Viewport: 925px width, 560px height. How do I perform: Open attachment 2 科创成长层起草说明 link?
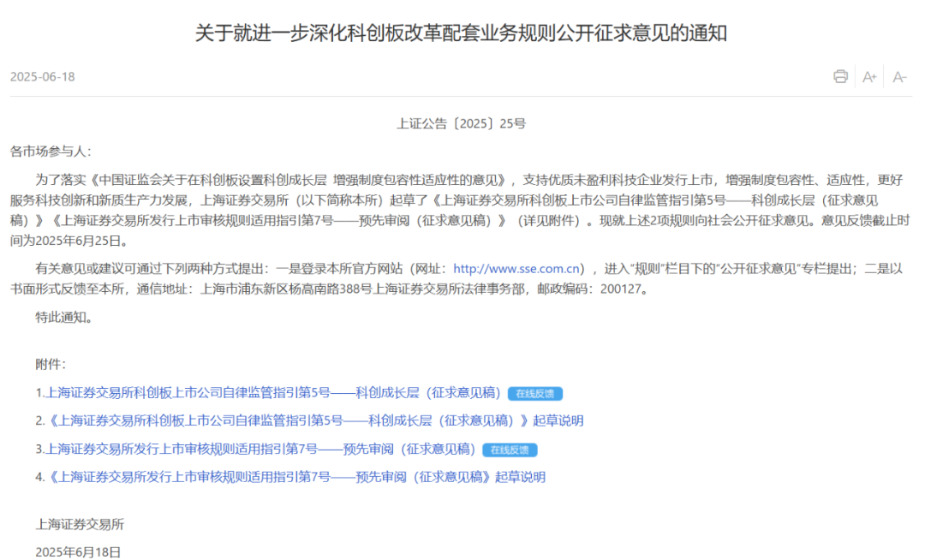pyautogui.click(x=314, y=421)
